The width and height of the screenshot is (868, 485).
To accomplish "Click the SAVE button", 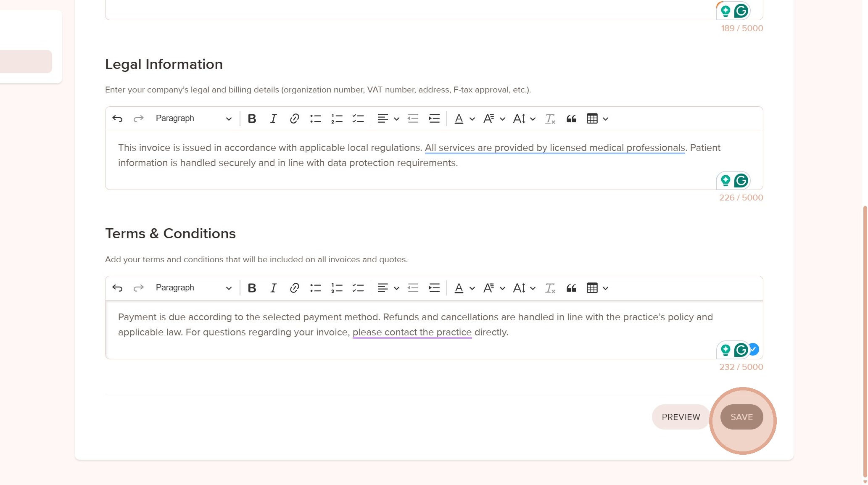I will click(x=741, y=417).
